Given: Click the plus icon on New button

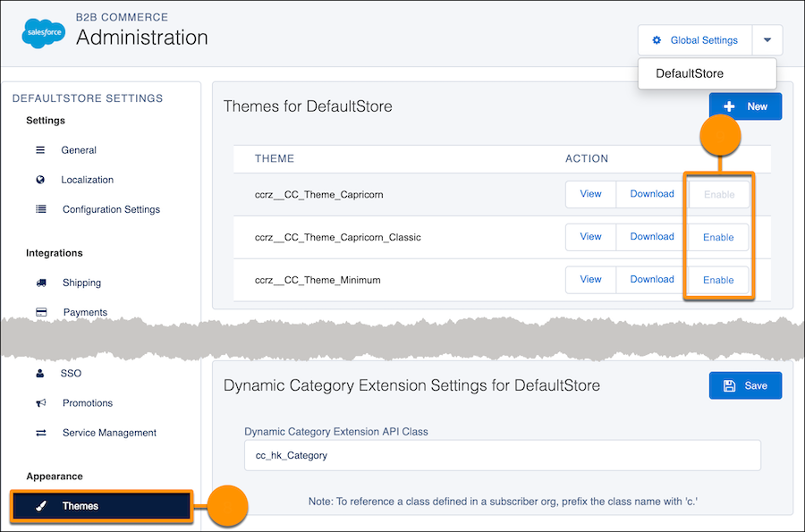Looking at the screenshot, I should (729, 106).
